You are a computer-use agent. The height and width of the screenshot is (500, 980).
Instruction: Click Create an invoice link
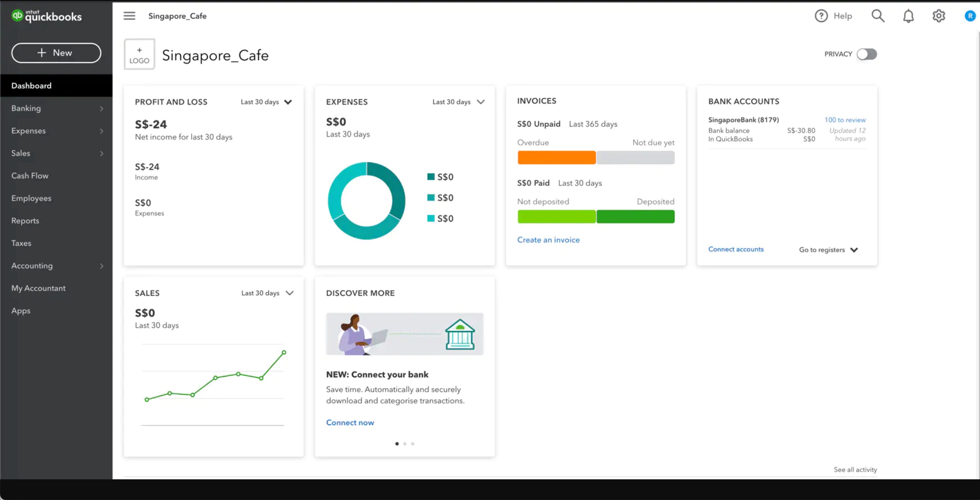[x=548, y=240]
